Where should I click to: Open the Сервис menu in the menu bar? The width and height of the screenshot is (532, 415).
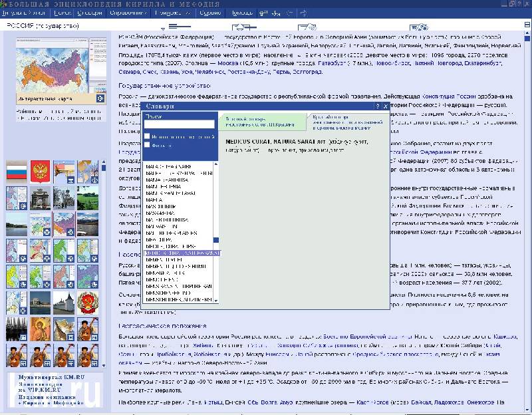coord(210,13)
